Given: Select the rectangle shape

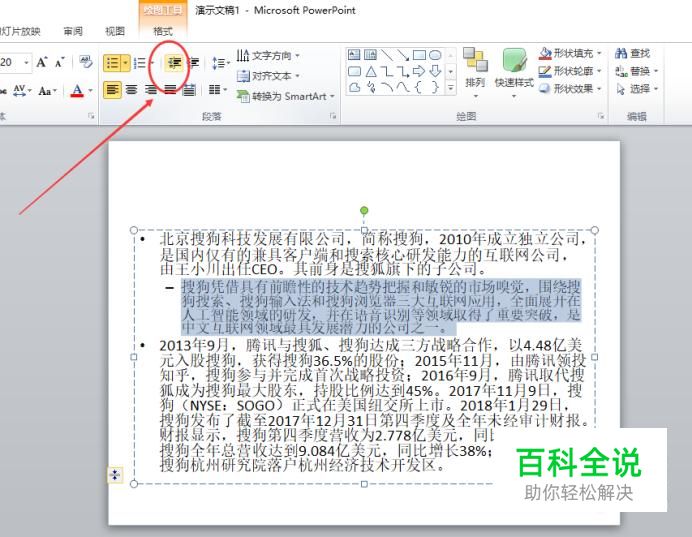Looking at the screenshot, I should [419, 55].
